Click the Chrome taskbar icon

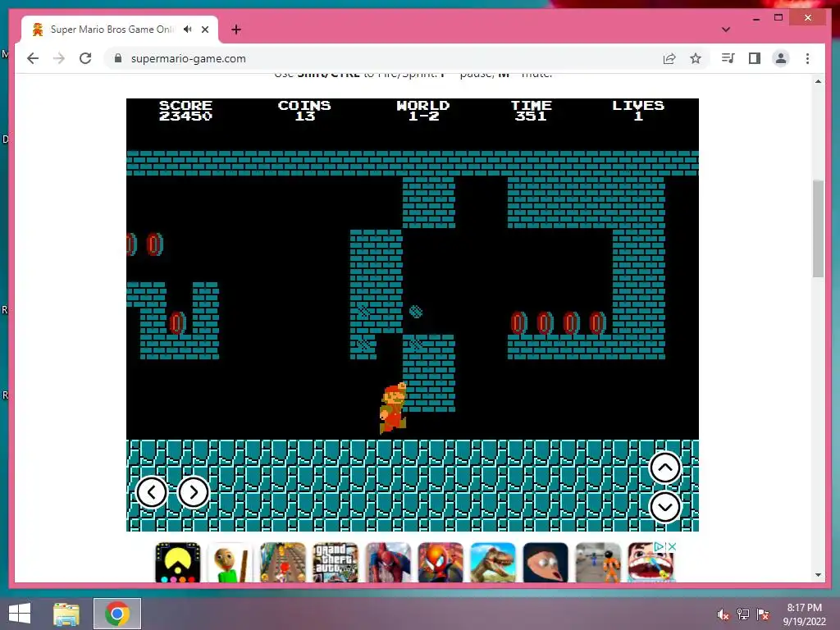[117, 614]
